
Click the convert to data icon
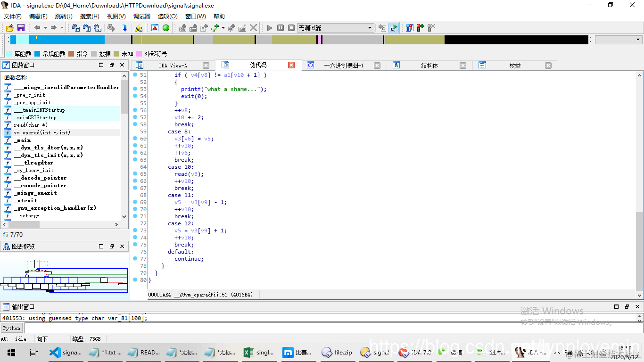click(193, 28)
